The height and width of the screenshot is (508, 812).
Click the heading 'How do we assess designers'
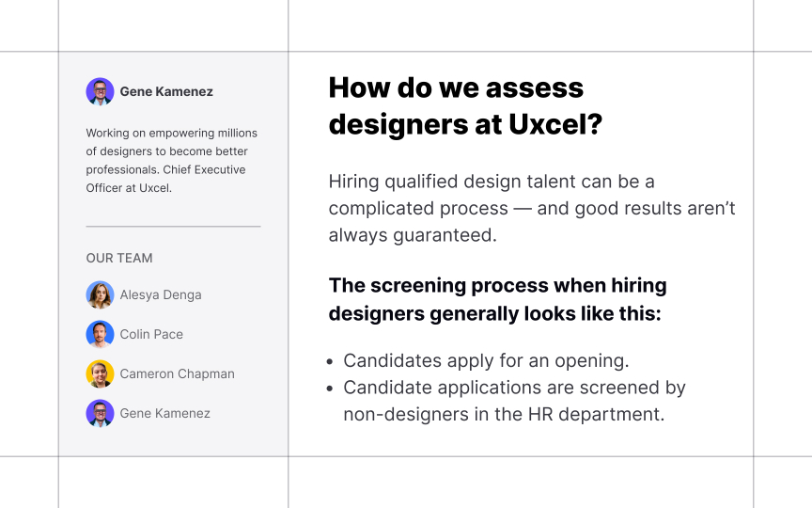click(x=465, y=105)
